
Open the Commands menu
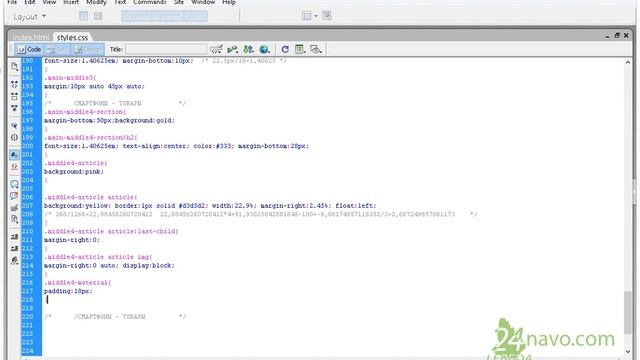[149, 2]
